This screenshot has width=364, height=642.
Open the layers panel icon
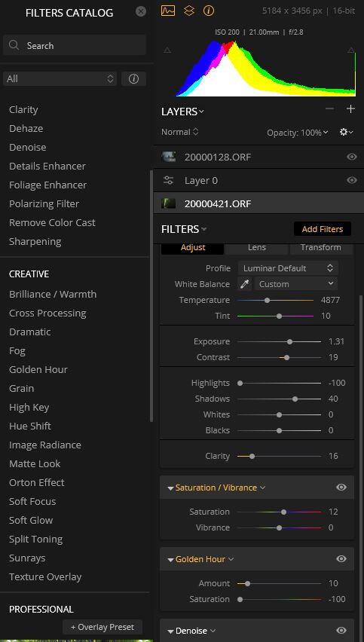[x=188, y=11]
